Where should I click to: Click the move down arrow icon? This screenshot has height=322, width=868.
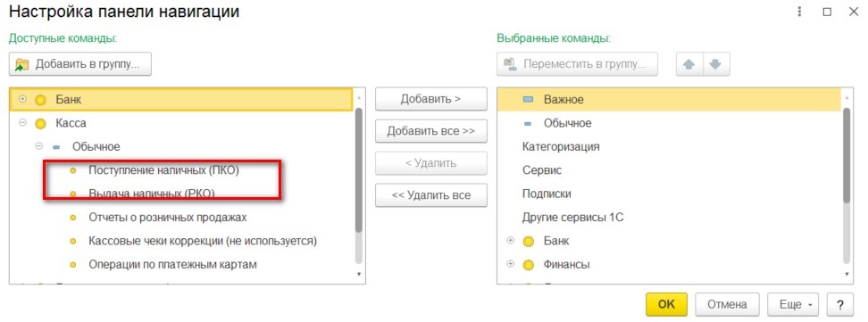point(716,64)
